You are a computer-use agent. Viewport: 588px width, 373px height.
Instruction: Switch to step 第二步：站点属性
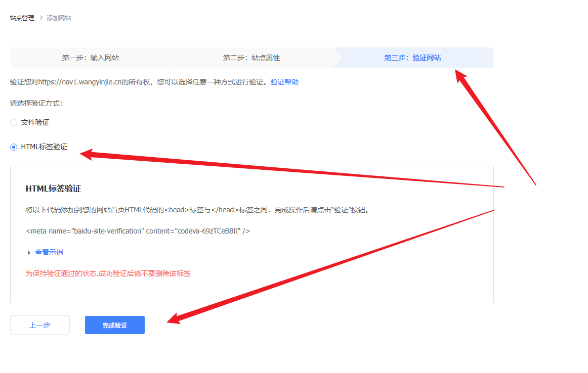(251, 58)
